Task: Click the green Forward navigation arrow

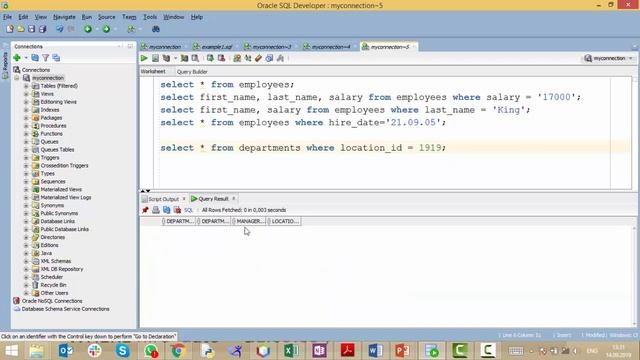Action: (x=106, y=29)
